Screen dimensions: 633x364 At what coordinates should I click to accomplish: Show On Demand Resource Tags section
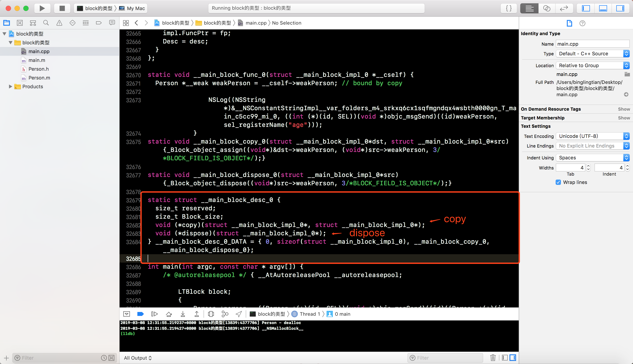pyautogui.click(x=624, y=109)
